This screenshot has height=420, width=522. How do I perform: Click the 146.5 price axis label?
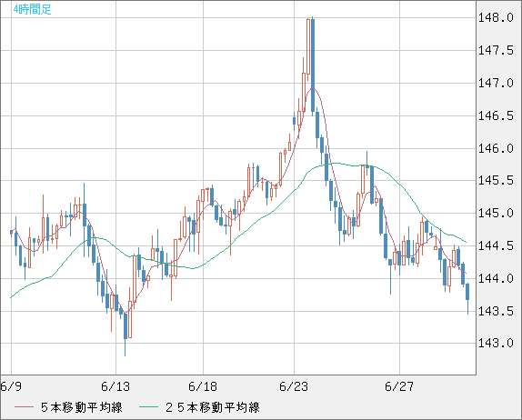496,115
